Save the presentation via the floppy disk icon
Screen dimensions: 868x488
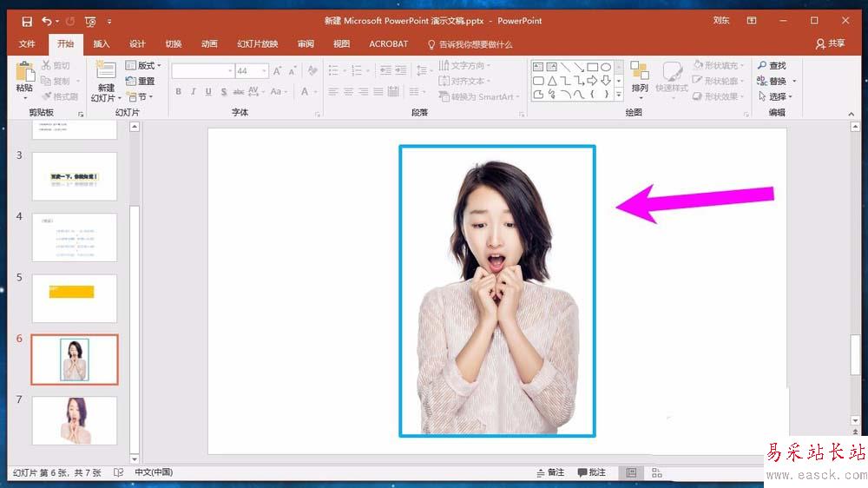(x=27, y=22)
